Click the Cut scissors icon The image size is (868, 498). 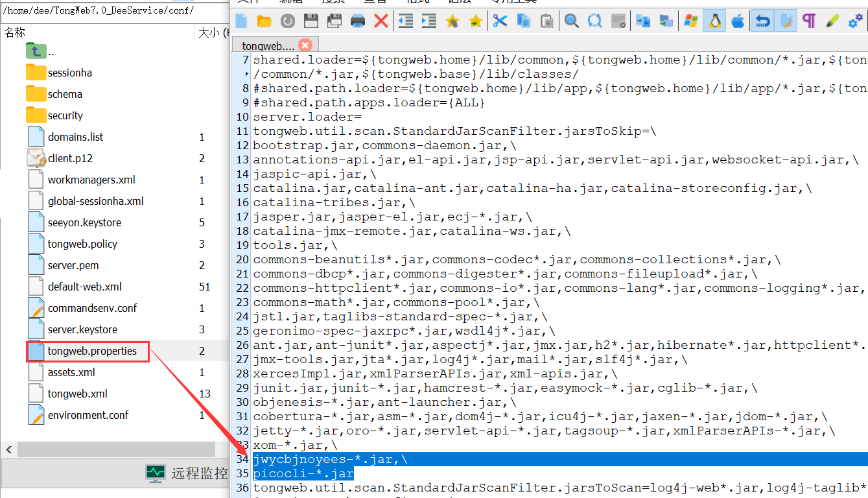tap(500, 21)
